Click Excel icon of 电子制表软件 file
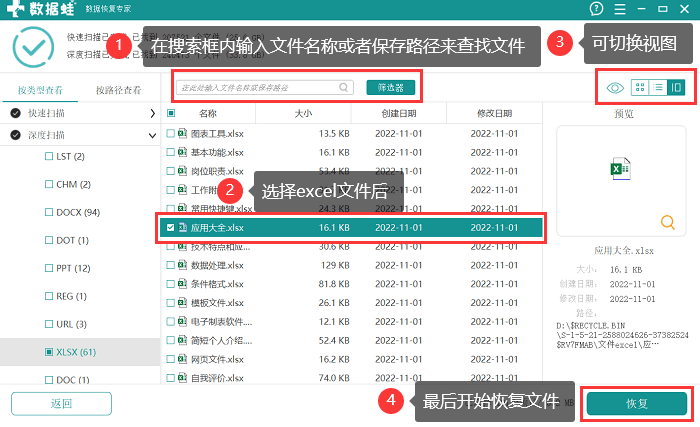The height and width of the screenshot is (427, 700). pos(182,321)
